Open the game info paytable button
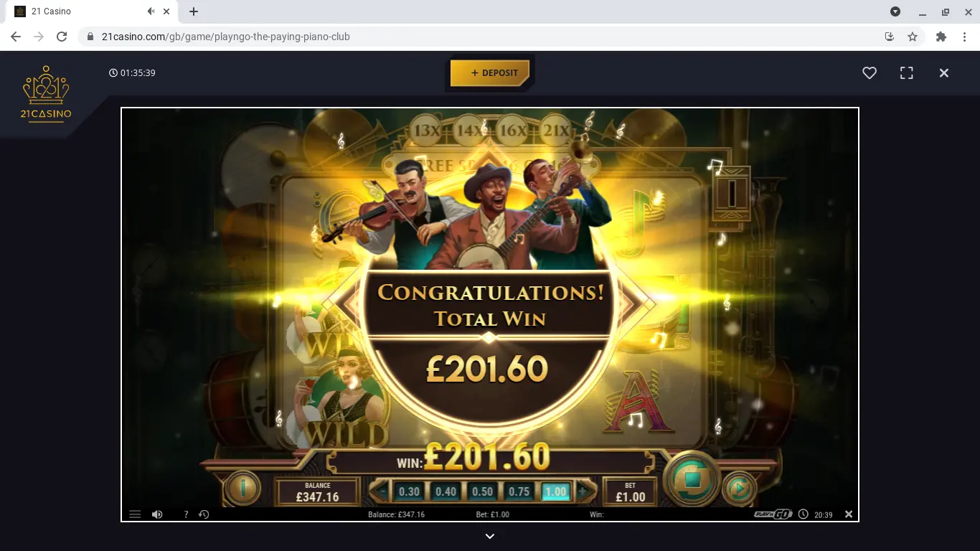980x551 pixels. coord(242,489)
